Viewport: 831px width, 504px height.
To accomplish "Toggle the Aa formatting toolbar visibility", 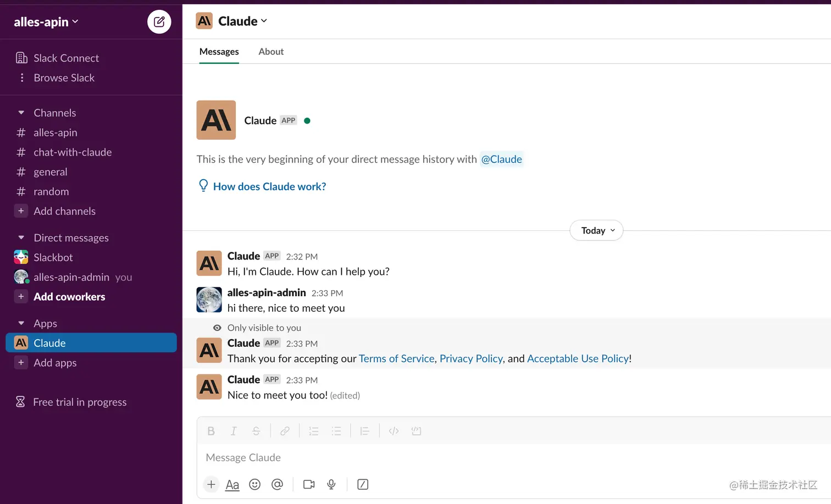I will click(232, 485).
